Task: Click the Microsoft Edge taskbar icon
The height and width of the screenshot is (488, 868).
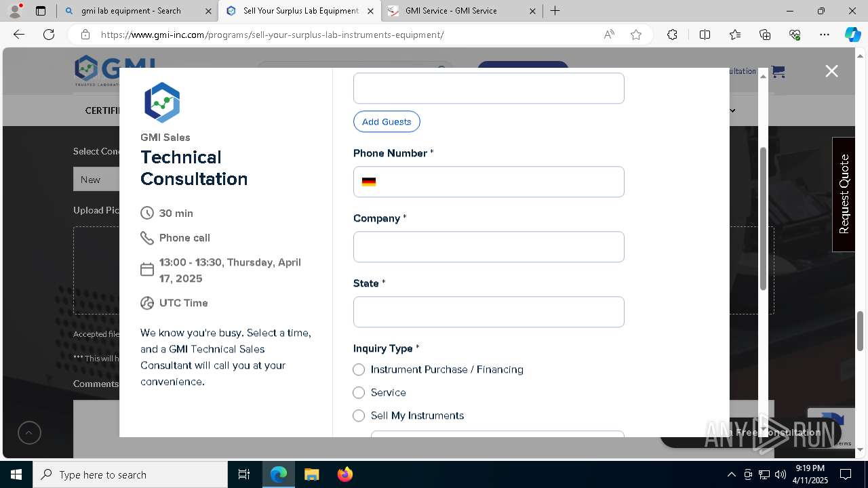Action: click(x=279, y=474)
